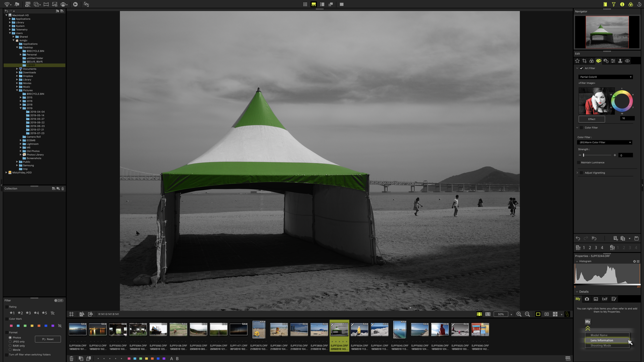Click the zoom in magnifier icon

[x=519, y=314]
